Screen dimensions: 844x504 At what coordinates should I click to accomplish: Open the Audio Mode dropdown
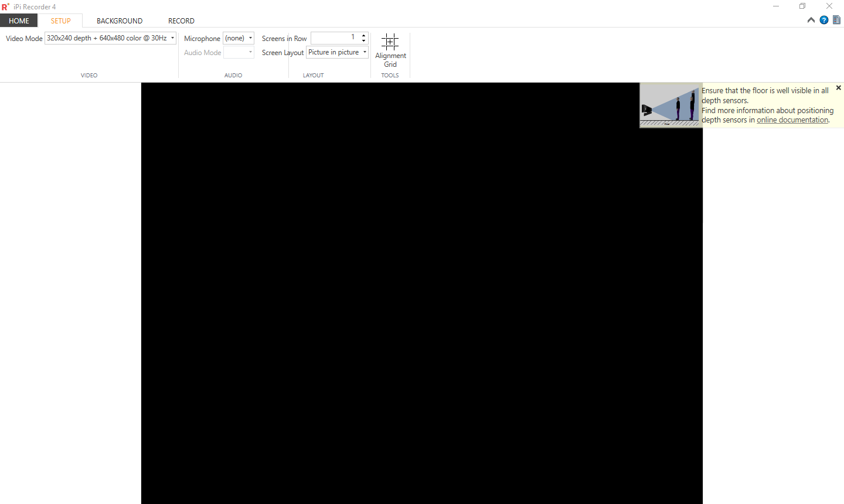tap(239, 52)
